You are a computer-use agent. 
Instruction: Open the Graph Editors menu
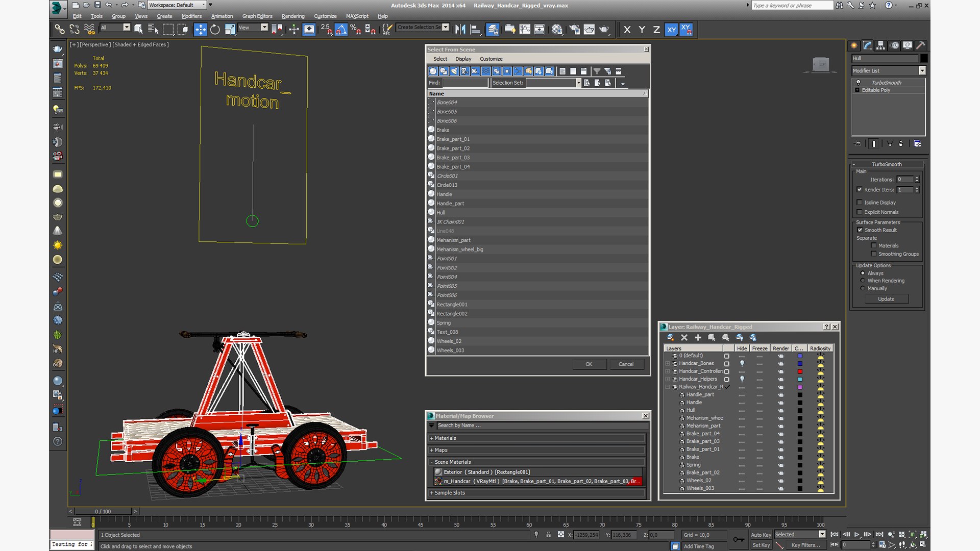coord(257,16)
